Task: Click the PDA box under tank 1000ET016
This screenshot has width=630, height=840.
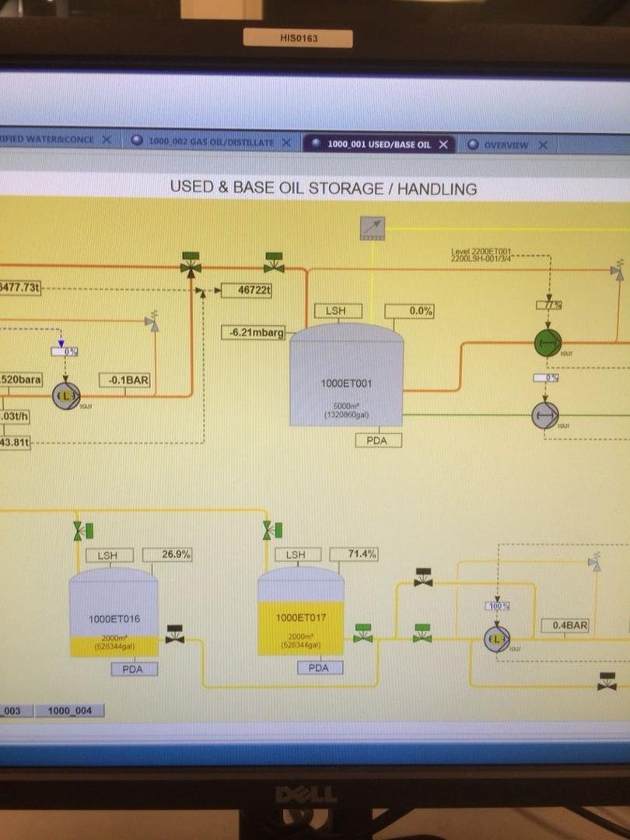Action: click(134, 669)
